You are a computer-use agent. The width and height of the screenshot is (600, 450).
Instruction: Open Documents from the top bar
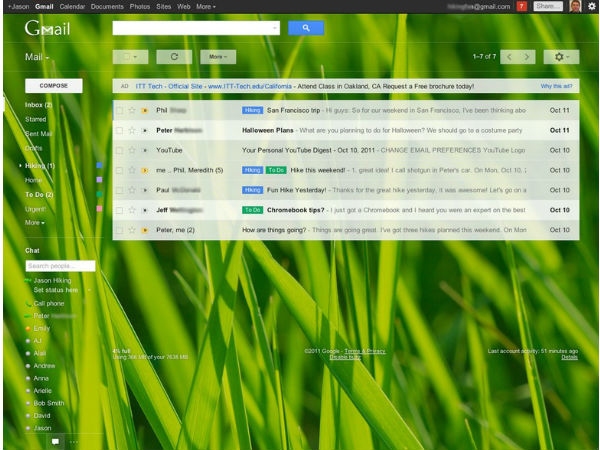coord(107,7)
